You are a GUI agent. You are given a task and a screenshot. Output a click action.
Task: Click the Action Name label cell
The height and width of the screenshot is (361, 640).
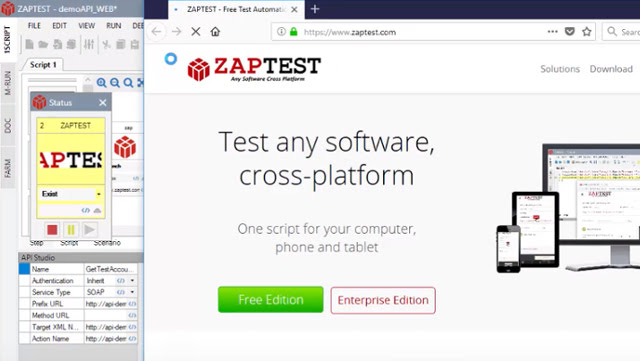(x=57, y=339)
